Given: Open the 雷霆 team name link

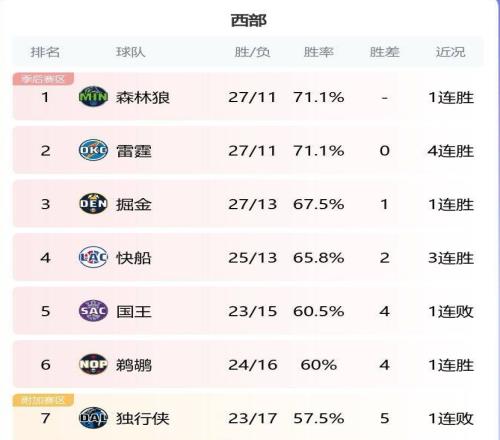Looking at the screenshot, I should click(134, 151).
